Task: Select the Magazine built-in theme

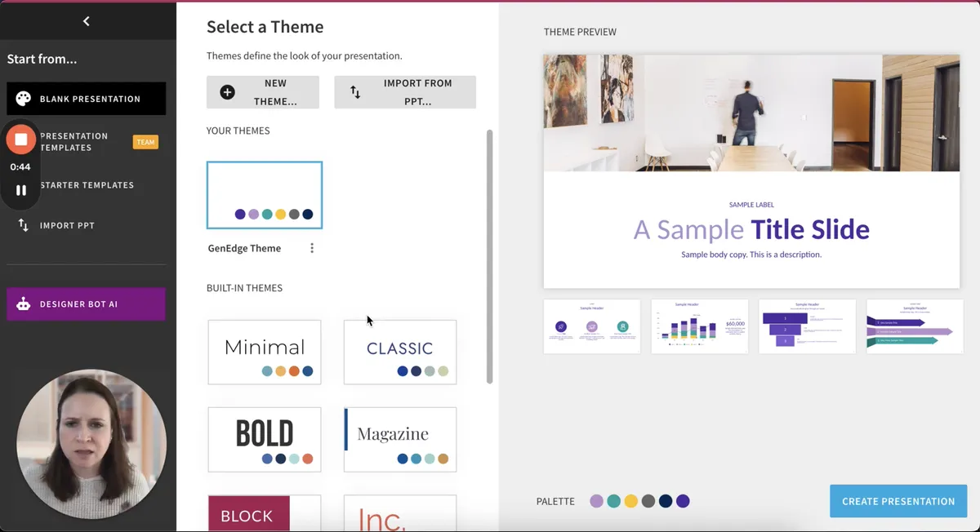Action: (400, 439)
